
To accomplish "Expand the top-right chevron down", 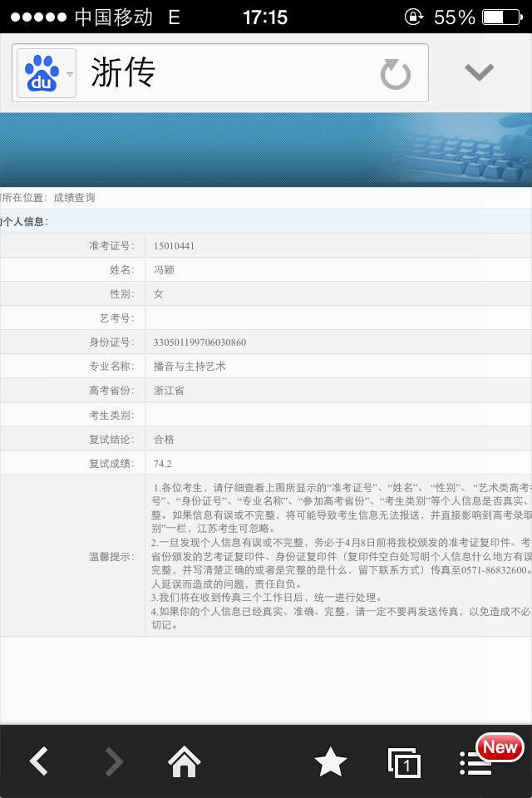I will tap(479, 73).
